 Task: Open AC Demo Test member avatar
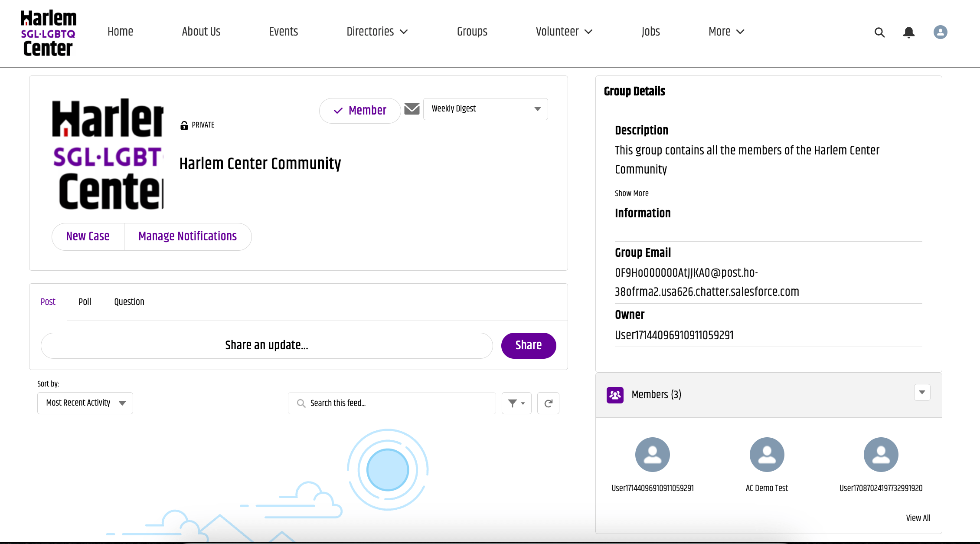tap(767, 455)
